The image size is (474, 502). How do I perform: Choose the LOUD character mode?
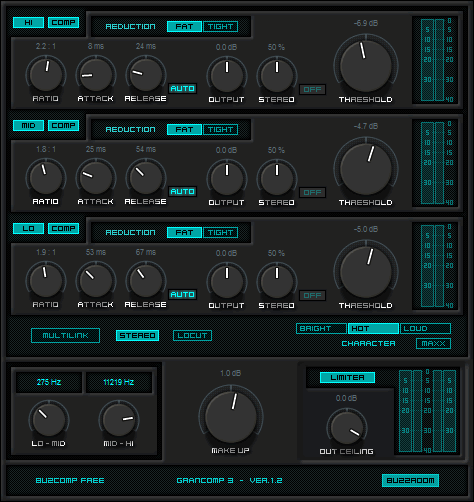click(x=425, y=328)
